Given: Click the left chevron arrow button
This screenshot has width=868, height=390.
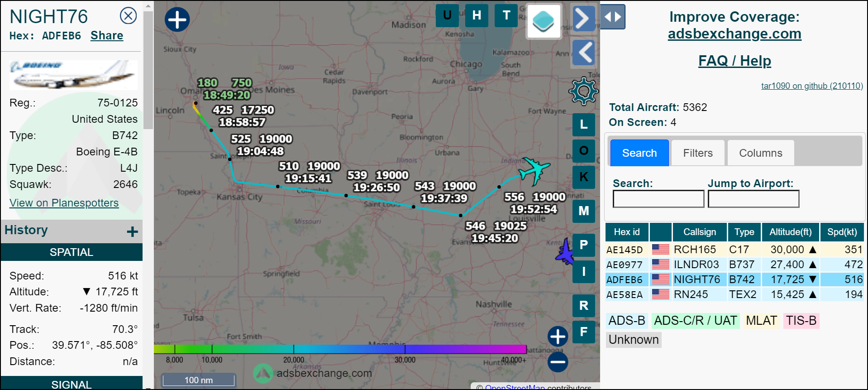Looking at the screenshot, I should tap(584, 53).
